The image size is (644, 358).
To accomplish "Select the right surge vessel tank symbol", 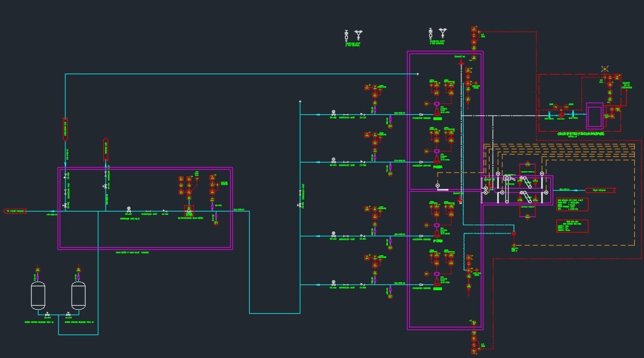I will tap(79, 295).
